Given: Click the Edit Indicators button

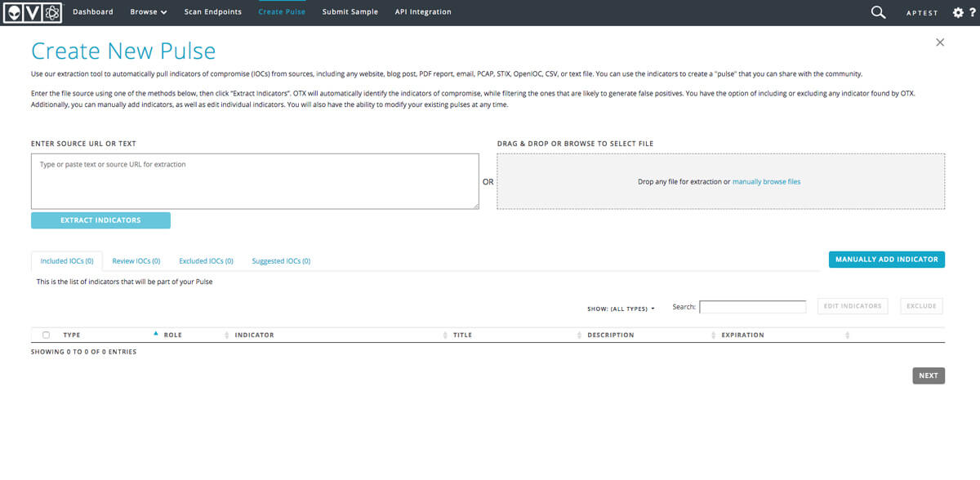Looking at the screenshot, I should (x=853, y=306).
